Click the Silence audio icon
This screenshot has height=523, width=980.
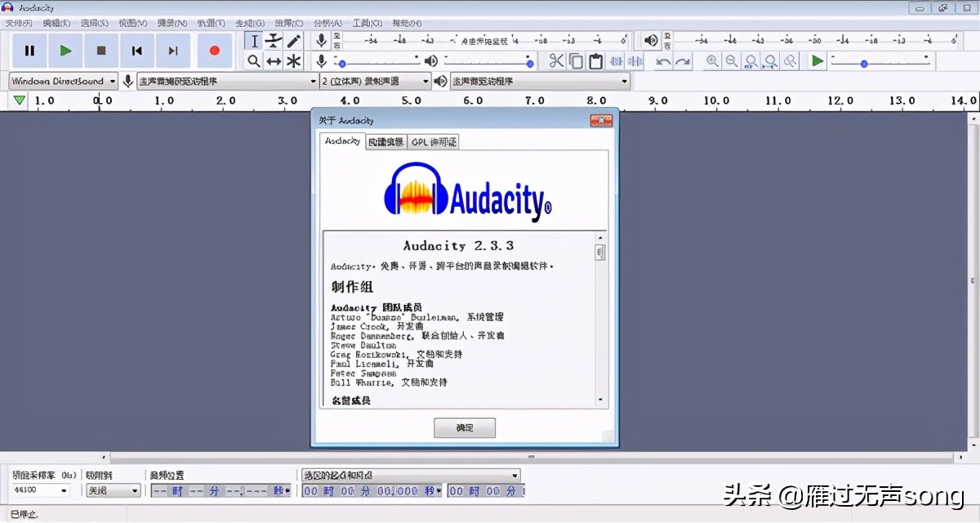tap(635, 61)
